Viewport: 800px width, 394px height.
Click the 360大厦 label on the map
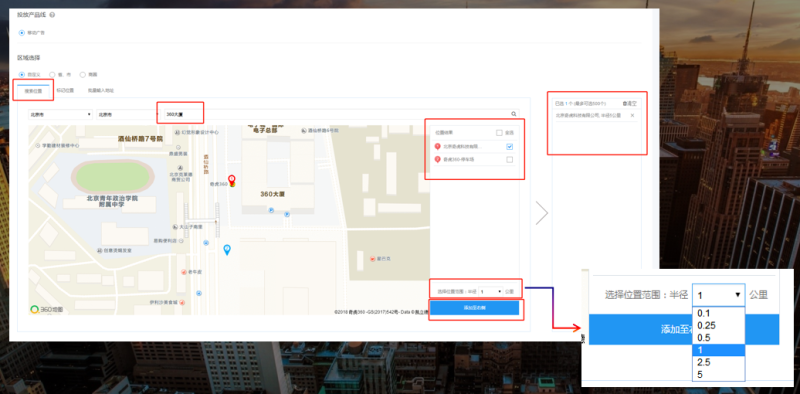(272, 194)
